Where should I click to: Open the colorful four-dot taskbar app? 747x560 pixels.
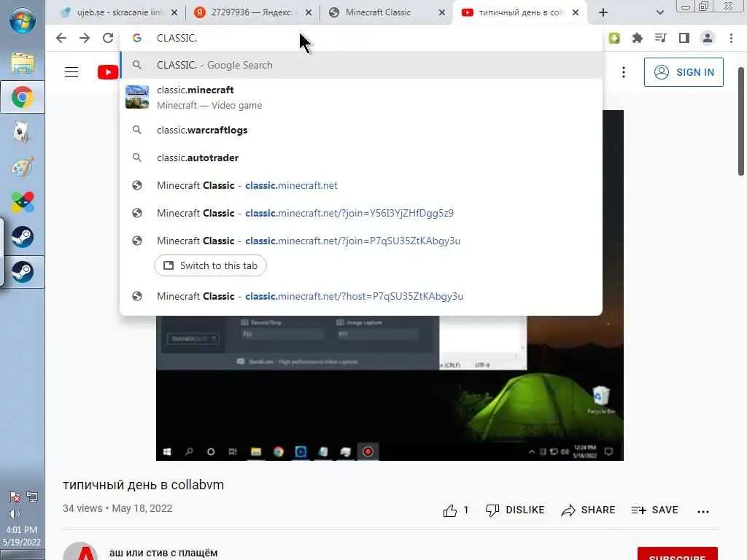(x=23, y=202)
